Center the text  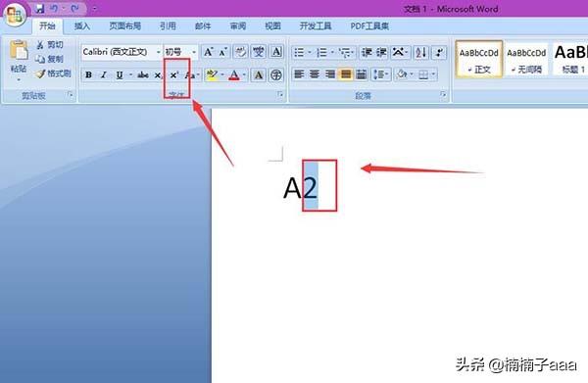(315, 74)
